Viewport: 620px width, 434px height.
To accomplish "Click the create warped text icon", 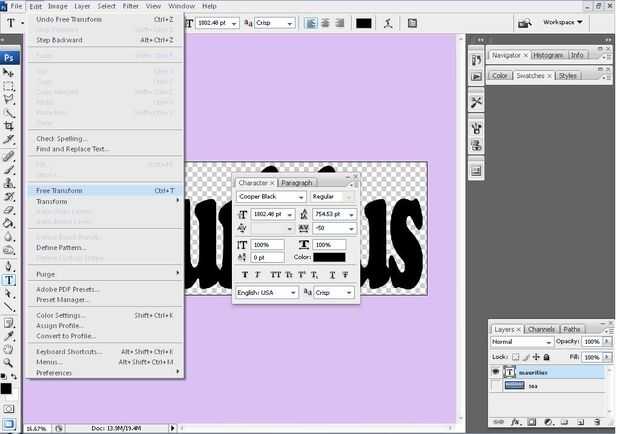I will pyautogui.click(x=388, y=23).
